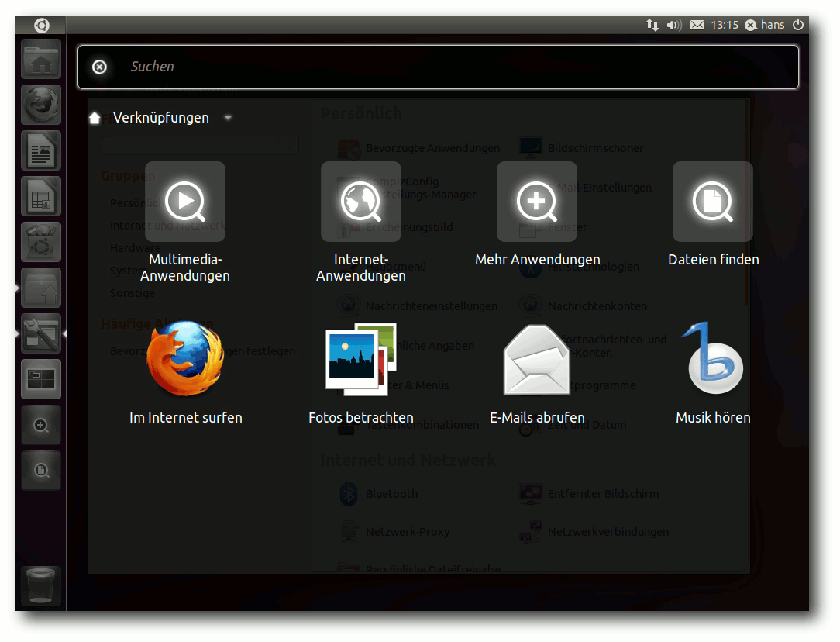The width and height of the screenshot is (840, 642).
Task: Open Home folder in the launcher
Action: [41, 60]
